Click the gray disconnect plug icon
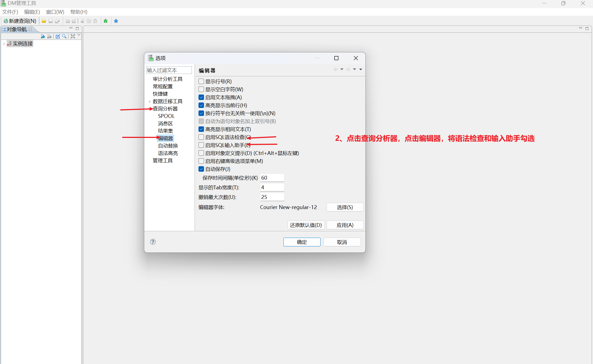The width and height of the screenshot is (593, 364). [49, 36]
